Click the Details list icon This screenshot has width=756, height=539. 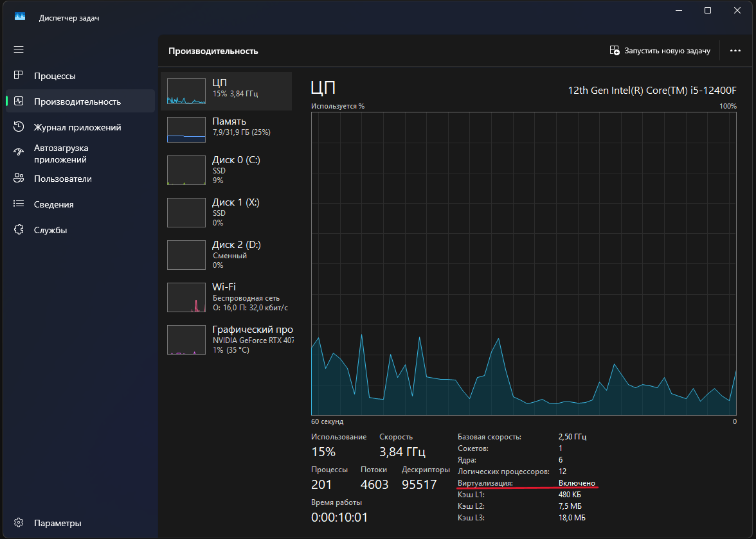tap(18, 204)
